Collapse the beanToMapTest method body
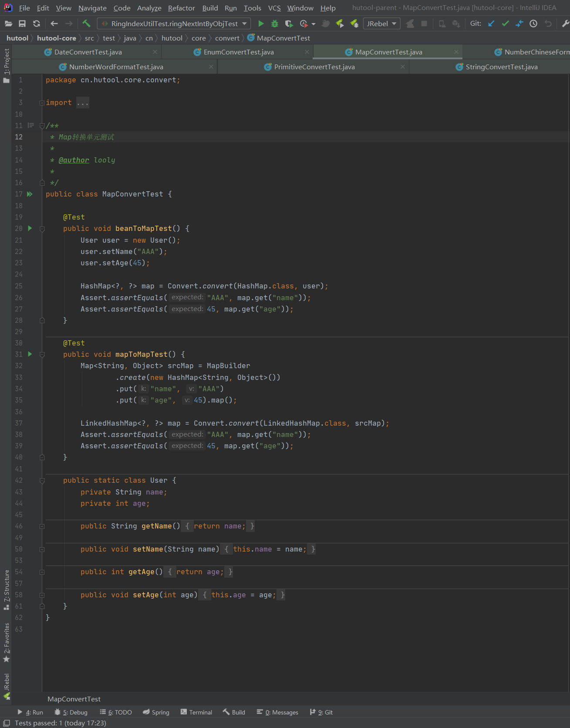The height and width of the screenshot is (728, 570). [x=42, y=229]
